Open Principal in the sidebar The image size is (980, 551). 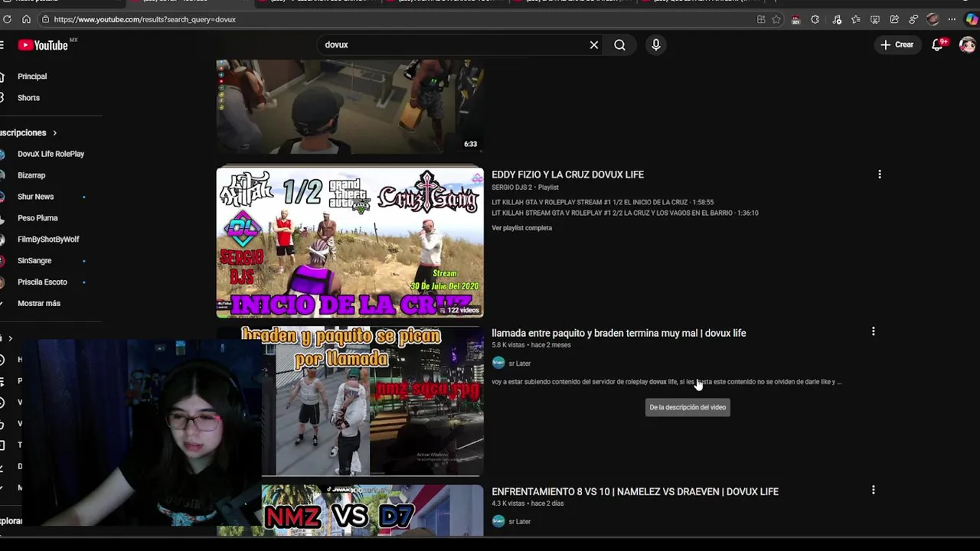(x=32, y=77)
